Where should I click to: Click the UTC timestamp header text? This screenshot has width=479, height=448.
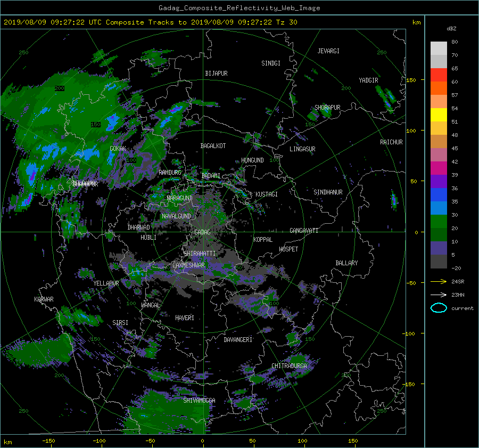tap(150, 22)
